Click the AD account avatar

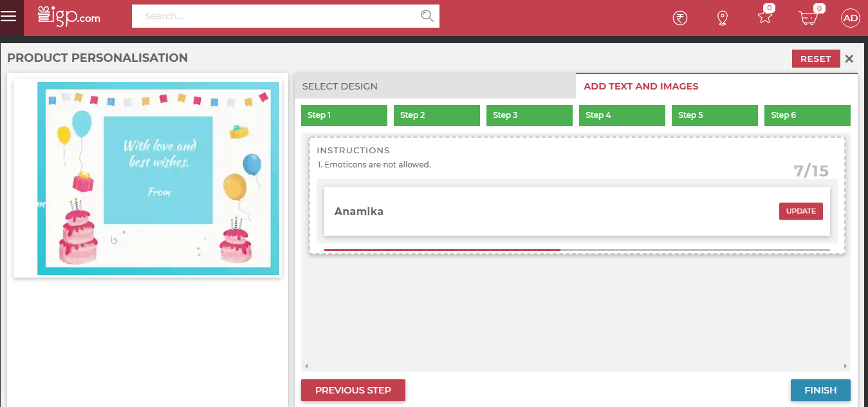pos(850,18)
